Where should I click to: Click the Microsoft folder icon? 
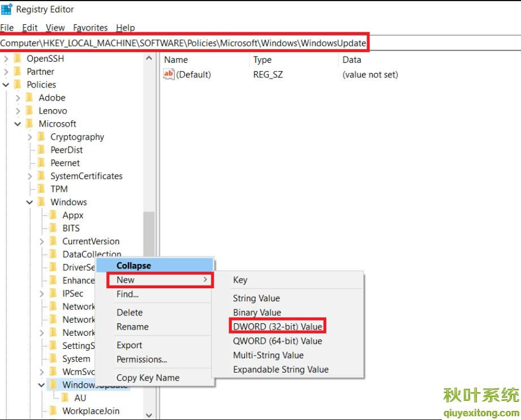(x=29, y=123)
